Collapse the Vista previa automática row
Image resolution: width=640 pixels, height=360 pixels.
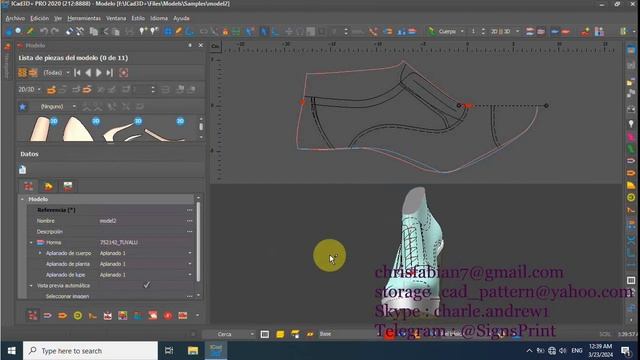[x=31, y=286]
